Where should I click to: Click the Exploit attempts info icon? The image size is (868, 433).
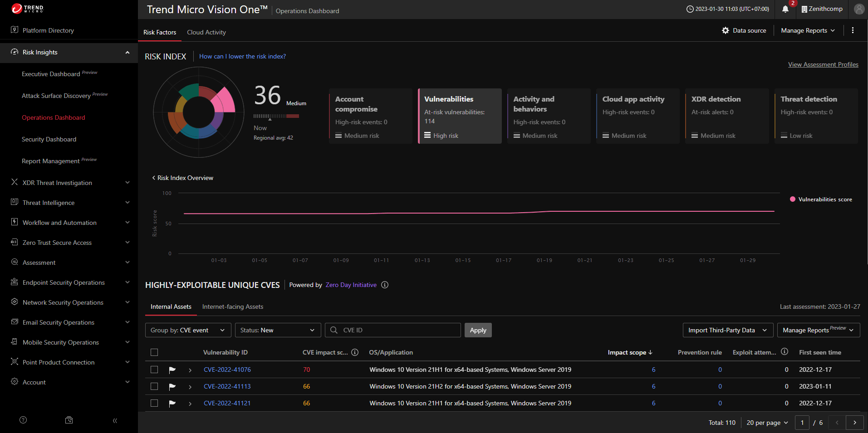pos(785,352)
